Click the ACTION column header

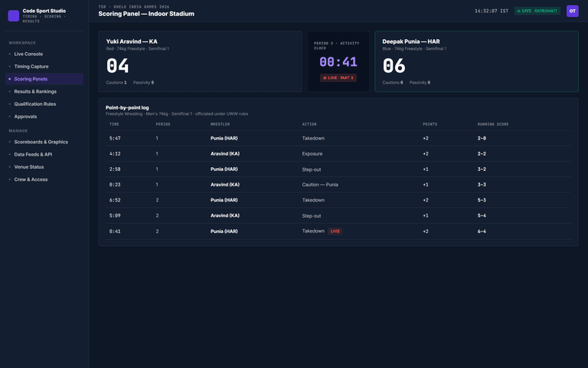tap(309, 124)
